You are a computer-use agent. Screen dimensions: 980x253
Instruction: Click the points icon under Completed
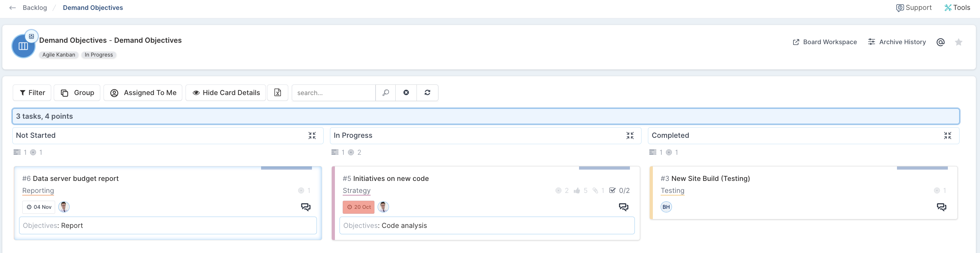click(x=669, y=153)
